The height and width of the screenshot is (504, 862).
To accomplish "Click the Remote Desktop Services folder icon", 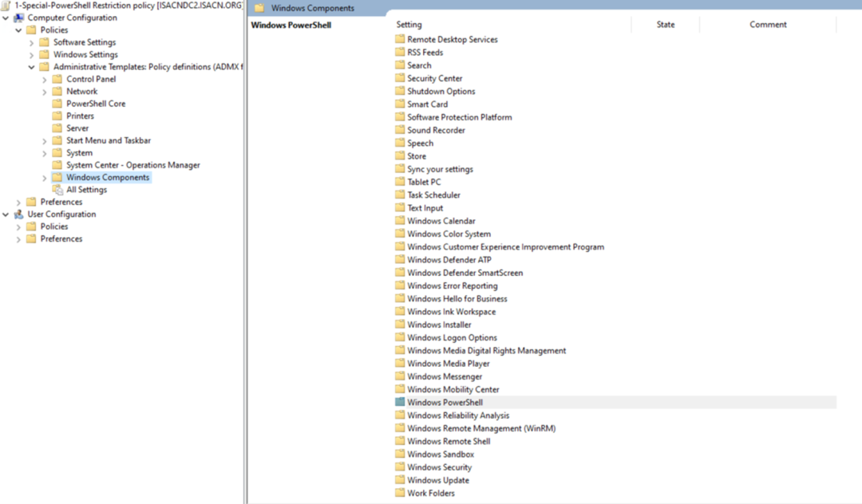I will [x=400, y=39].
